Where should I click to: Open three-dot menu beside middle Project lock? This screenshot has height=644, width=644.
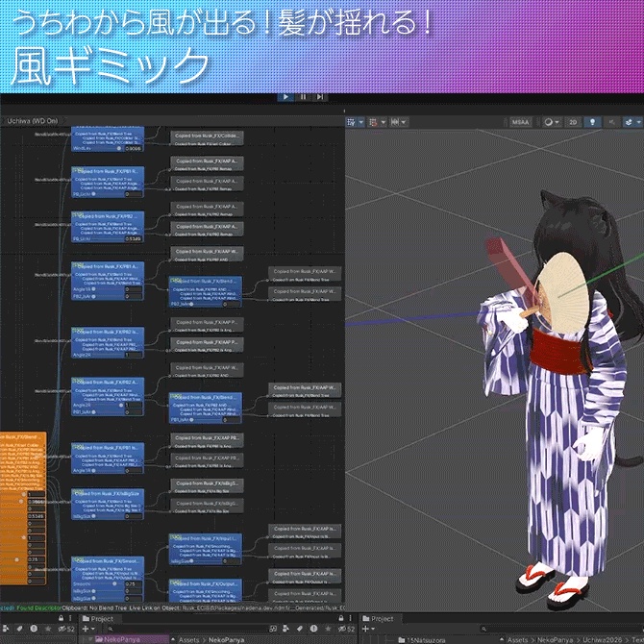350,618
